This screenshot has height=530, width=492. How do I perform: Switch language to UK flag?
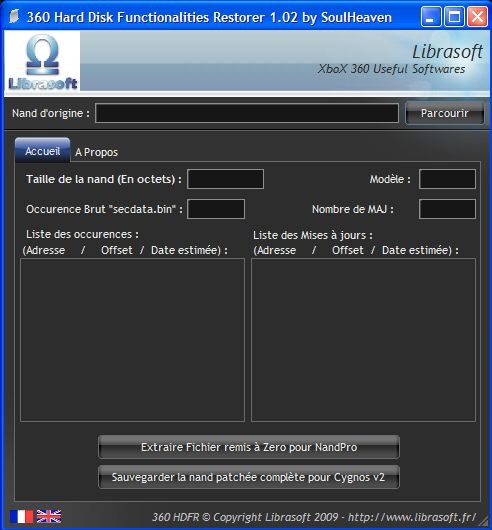(x=49, y=516)
